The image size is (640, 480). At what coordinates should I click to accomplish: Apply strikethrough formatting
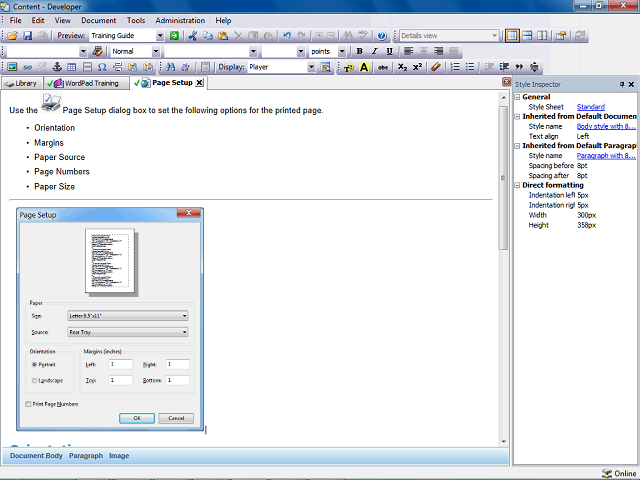[383, 67]
